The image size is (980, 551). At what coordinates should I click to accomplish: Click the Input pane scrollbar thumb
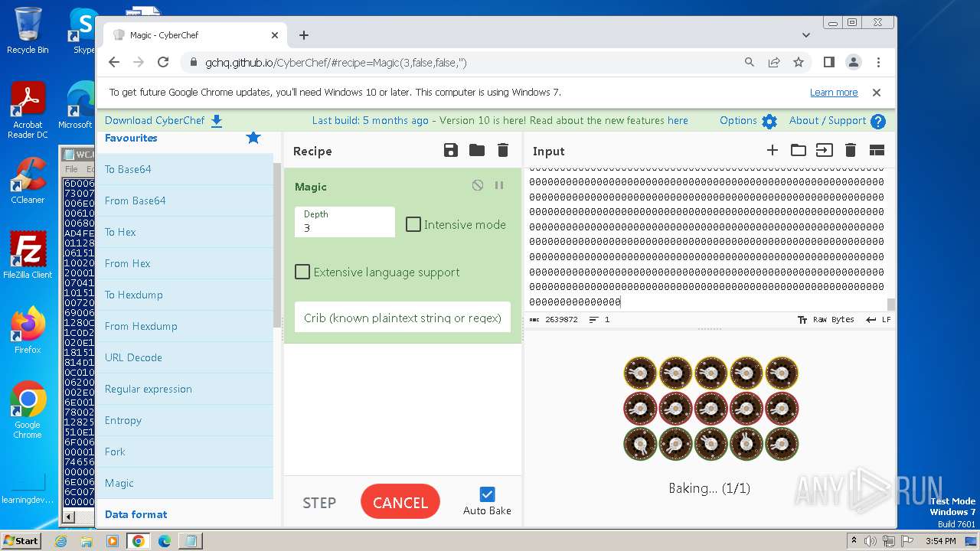coord(890,305)
